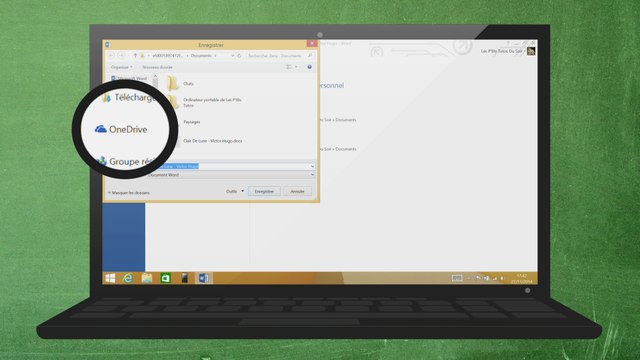
Task: Click Nouveau dossier
Action: pos(157,67)
